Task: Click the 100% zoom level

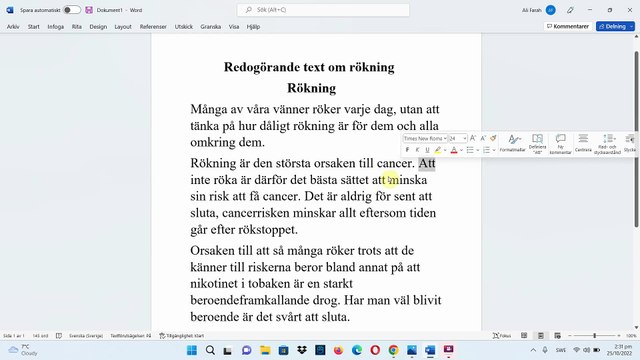Action: (631, 336)
